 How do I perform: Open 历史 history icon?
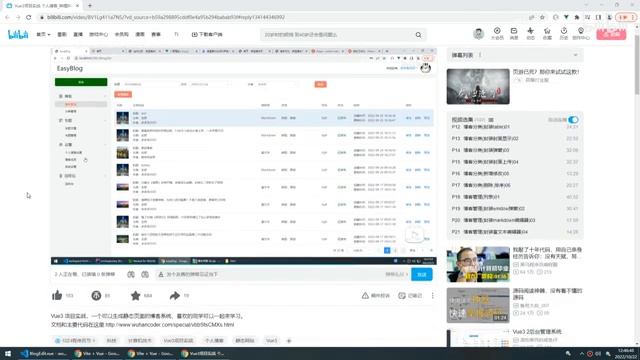pyautogui.click(x=564, y=33)
